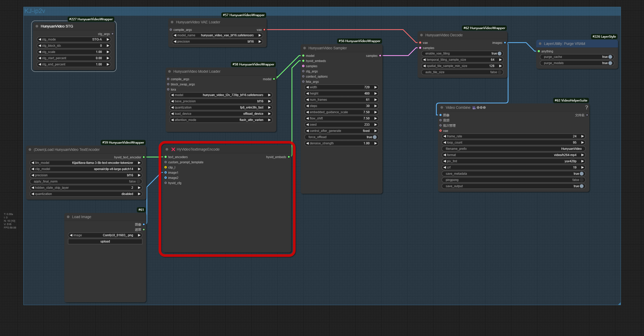
Task: Increase steps with the right arrow on Sampler
Action: coord(375,106)
